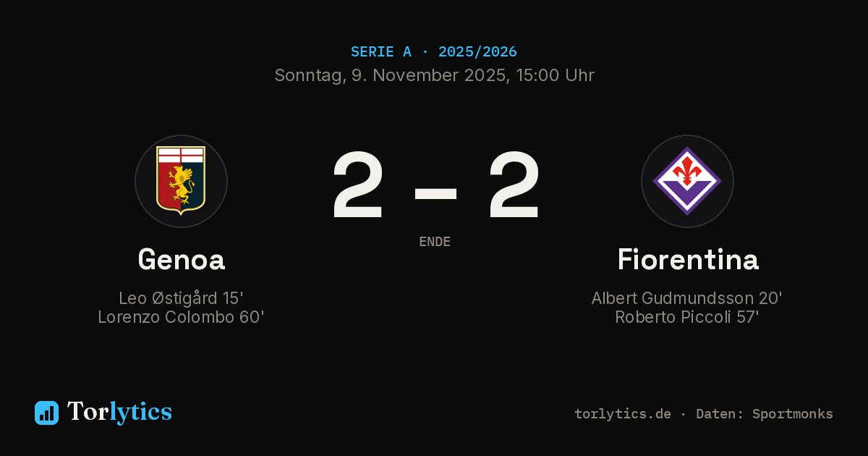868x456 pixels.
Task: Click the ENDE match status label
Action: [435, 242]
